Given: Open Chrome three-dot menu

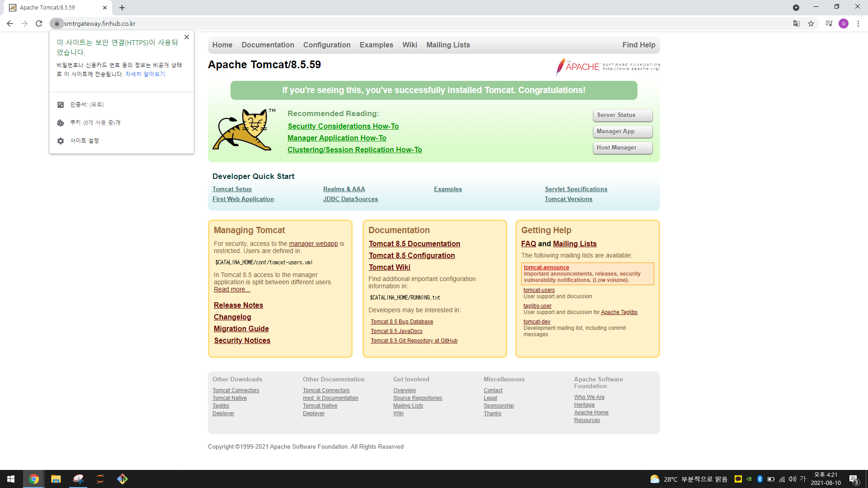Looking at the screenshot, I should pos(858,23).
